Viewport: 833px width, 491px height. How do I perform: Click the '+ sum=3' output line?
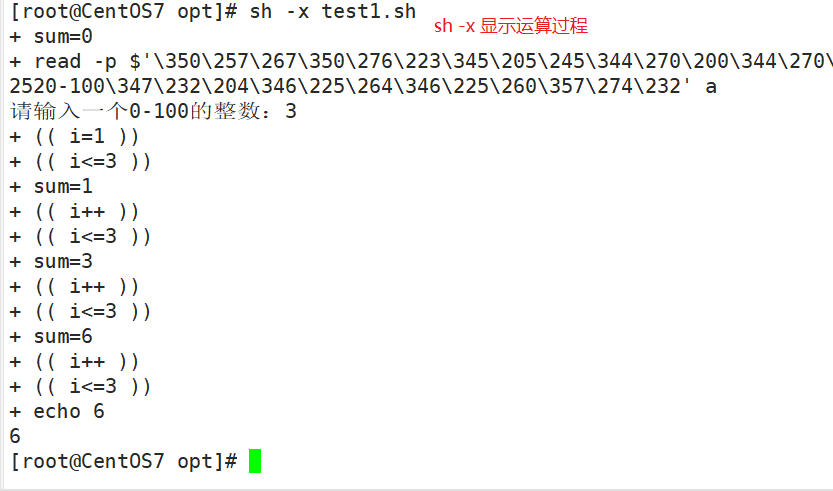[x=51, y=261]
